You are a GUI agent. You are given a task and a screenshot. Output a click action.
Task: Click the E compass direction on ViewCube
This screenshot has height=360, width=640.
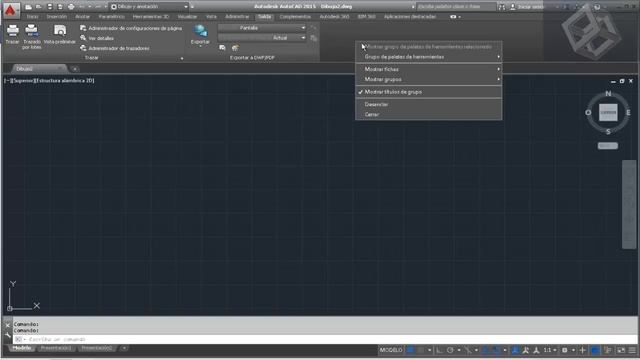[x=628, y=113]
